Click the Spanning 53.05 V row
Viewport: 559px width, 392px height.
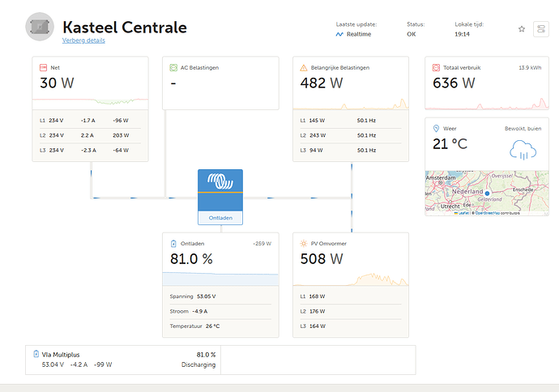point(220,296)
